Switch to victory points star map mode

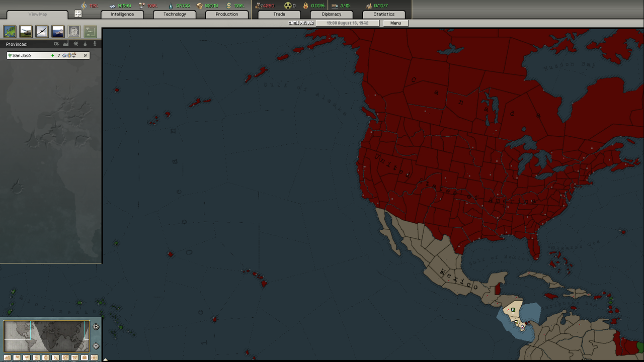94,357
